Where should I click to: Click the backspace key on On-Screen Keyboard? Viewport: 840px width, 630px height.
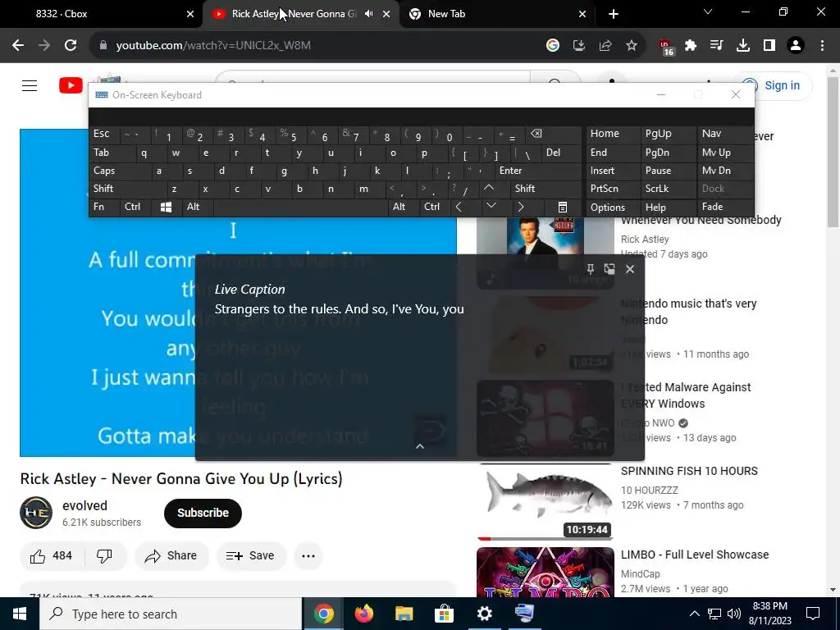pos(536,134)
